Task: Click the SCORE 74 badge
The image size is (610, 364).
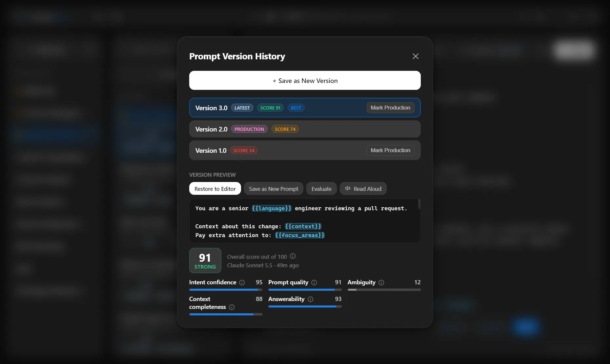Action: click(x=285, y=129)
